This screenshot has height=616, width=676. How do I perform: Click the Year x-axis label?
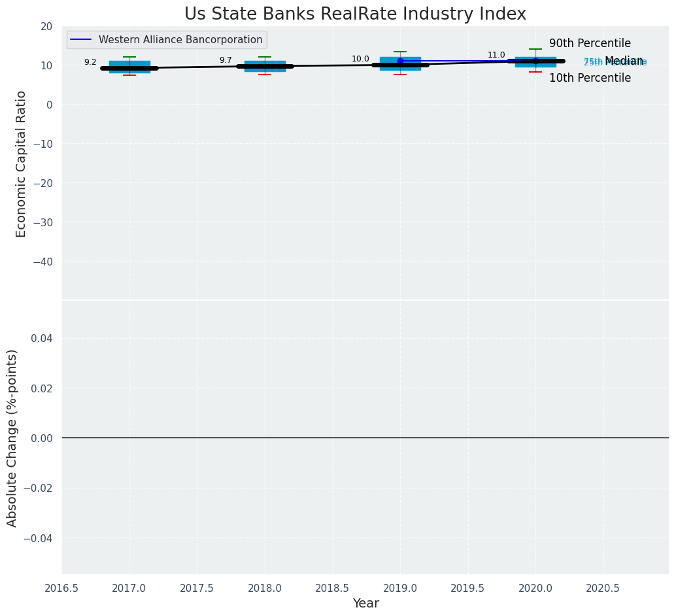coord(365,604)
